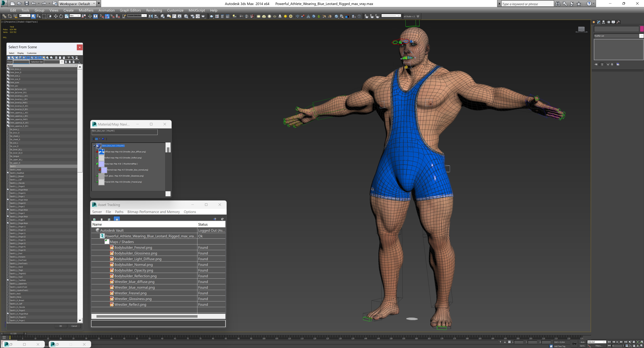The width and height of the screenshot is (644, 348).
Task: Click the Mirror tool icon
Action: (150, 16)
